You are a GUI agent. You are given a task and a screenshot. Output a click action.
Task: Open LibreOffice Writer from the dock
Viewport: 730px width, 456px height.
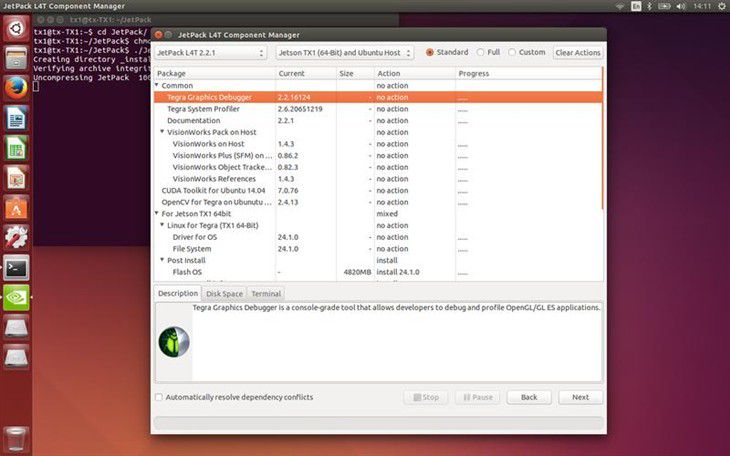[16, 118]
